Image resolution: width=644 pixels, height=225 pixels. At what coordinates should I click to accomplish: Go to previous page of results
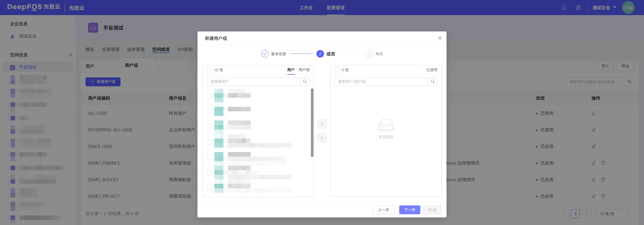(x=564, y=214)
